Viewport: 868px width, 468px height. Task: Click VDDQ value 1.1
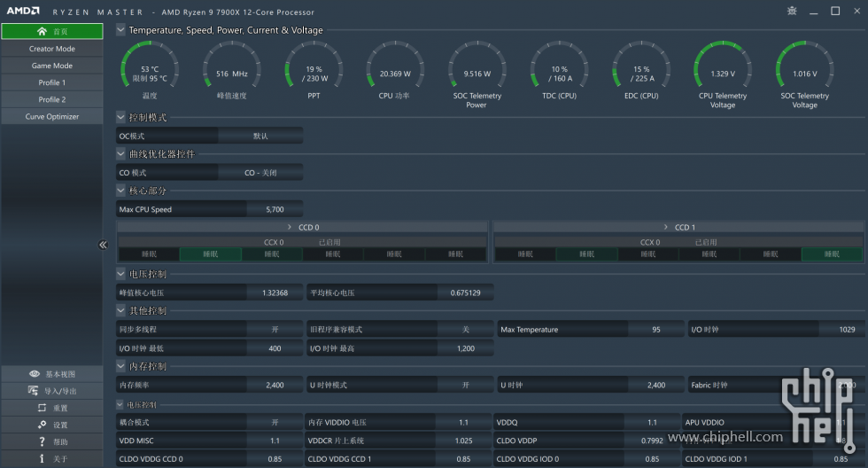coord(652,422)
